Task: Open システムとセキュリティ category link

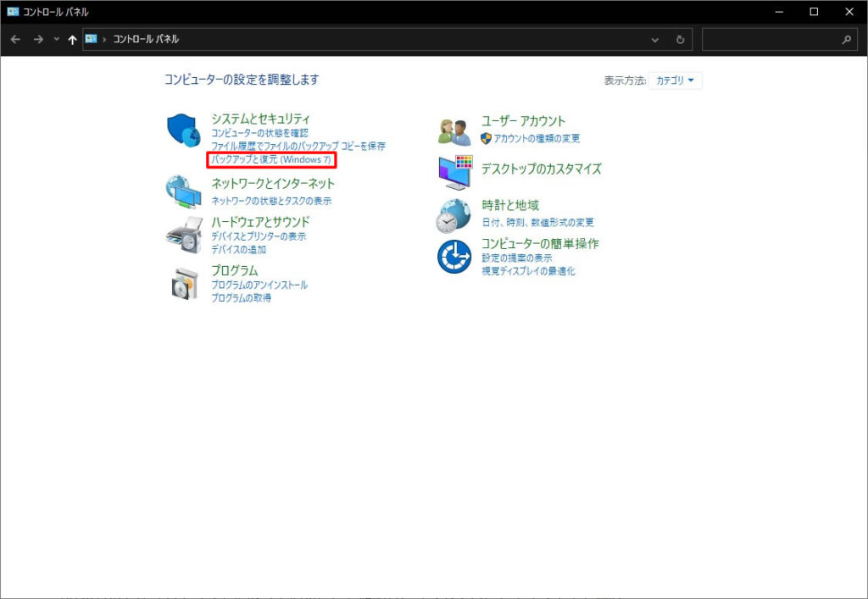Action: (x=260, y=119)
